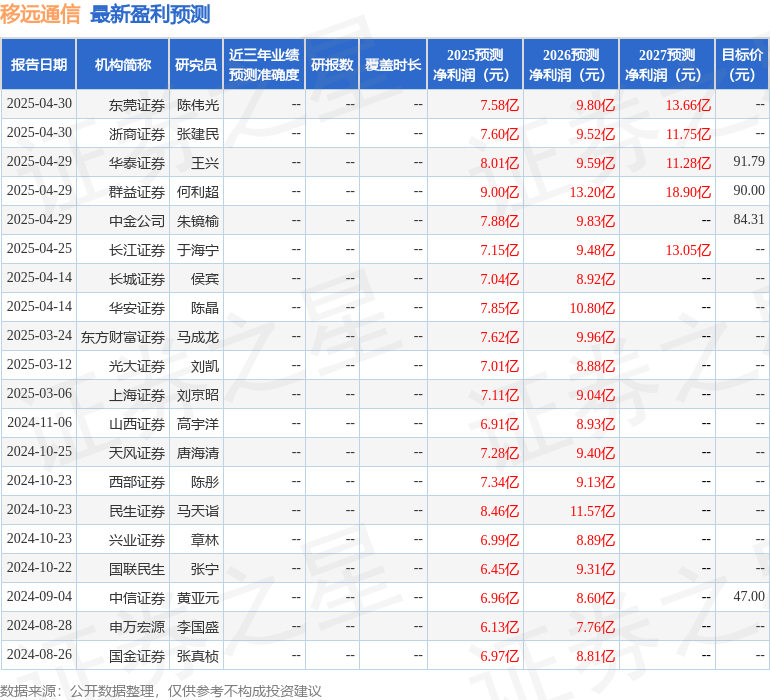
Task: Click the 移远通信 stock name in title
Action: click(41, 14)
